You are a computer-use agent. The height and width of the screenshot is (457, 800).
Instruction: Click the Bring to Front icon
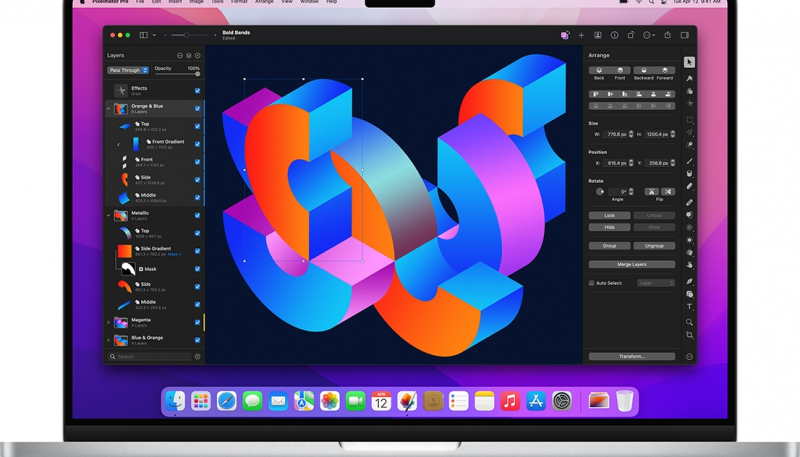(x=620, y=71)
